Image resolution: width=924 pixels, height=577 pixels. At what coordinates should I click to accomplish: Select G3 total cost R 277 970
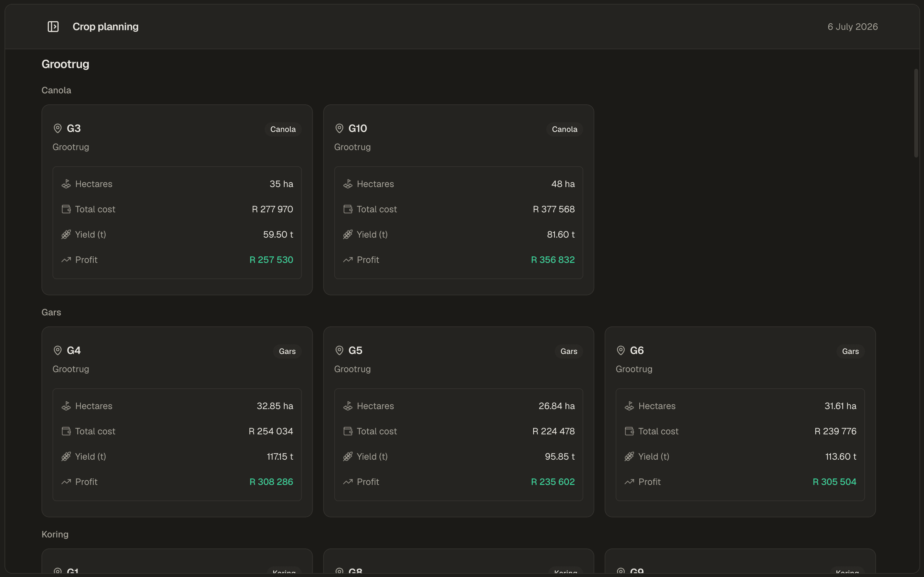tap(273, 209)
